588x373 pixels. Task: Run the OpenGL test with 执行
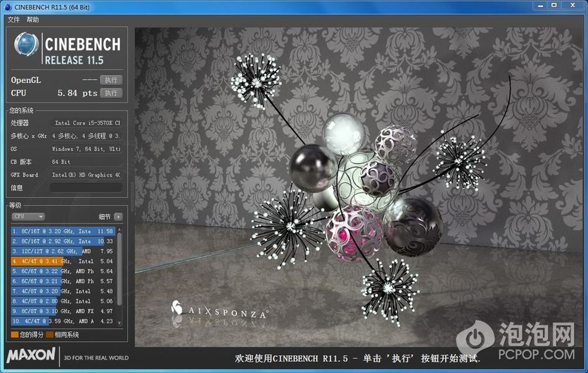click(111, 80)
